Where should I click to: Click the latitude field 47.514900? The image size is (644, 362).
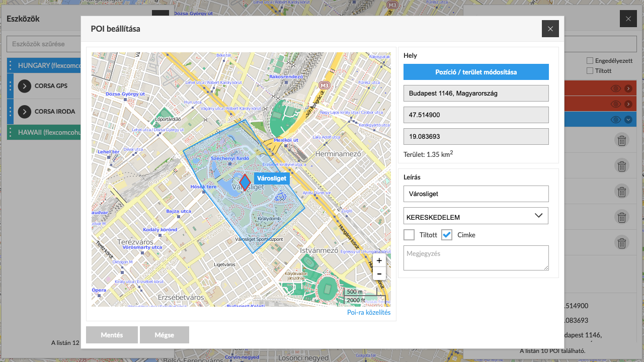476,115
